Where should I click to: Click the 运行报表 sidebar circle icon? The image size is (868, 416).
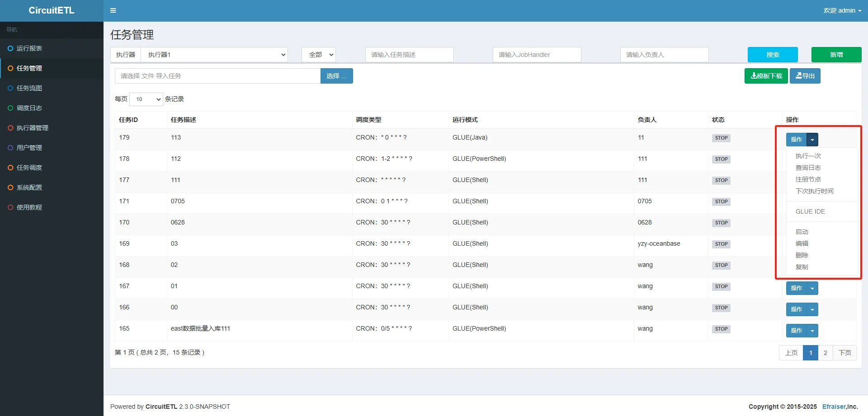coord(10,48)
